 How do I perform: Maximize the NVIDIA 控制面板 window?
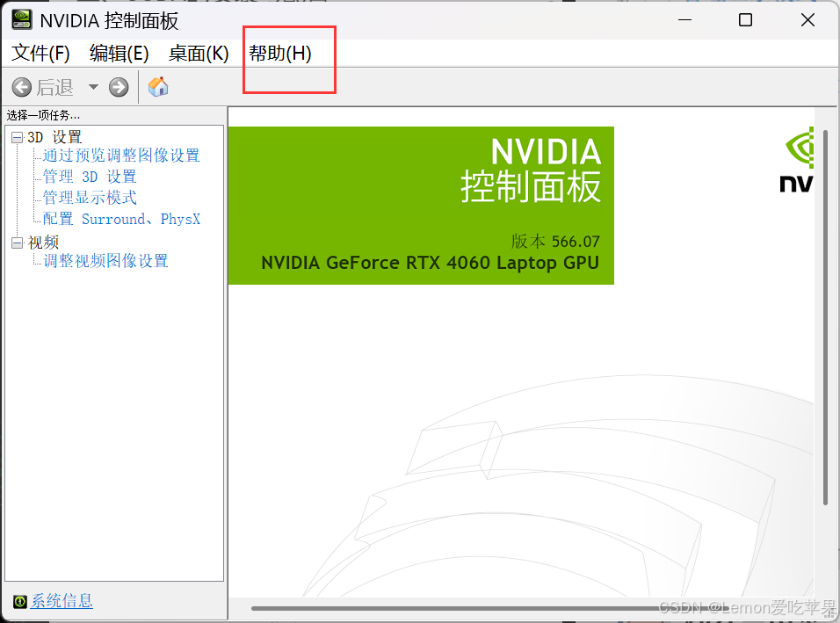(x=745, y=20)
